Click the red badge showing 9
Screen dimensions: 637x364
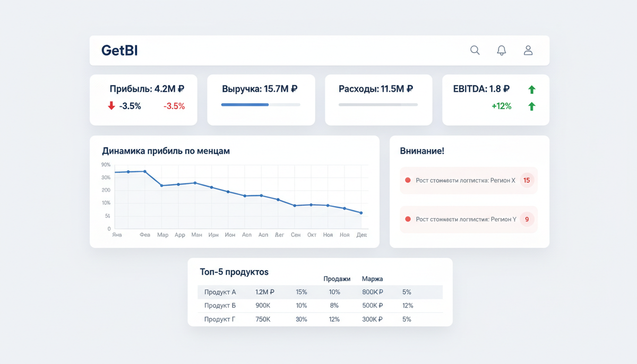[527, 219]
